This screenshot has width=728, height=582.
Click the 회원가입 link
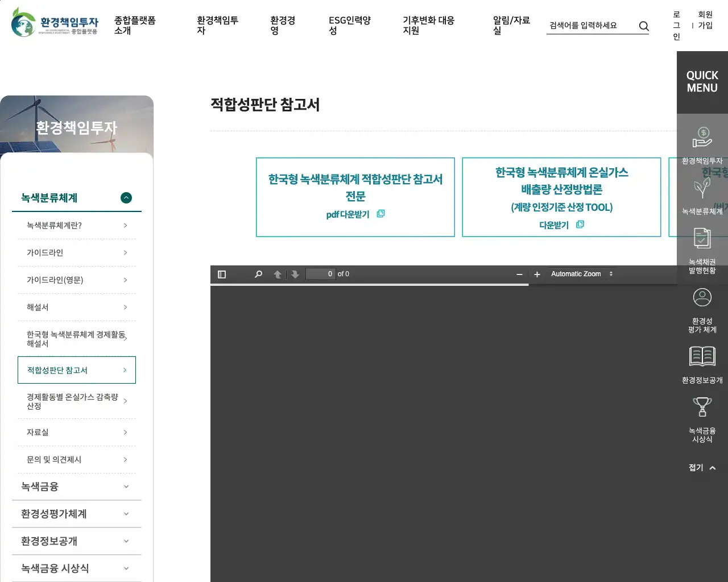[x=705, y=20]
